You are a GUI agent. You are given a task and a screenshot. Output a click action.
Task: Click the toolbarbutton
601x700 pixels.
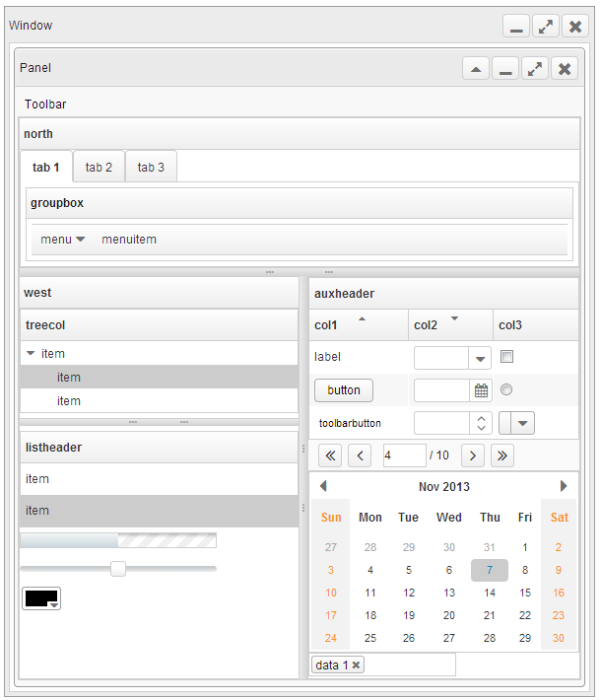click(x=350, y=424)
